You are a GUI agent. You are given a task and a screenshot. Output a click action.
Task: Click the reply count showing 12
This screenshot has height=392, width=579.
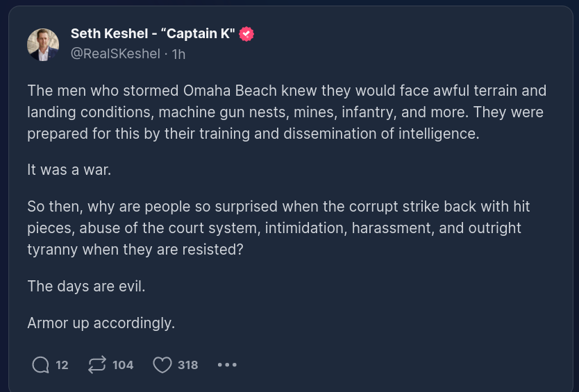click(62, 364)
